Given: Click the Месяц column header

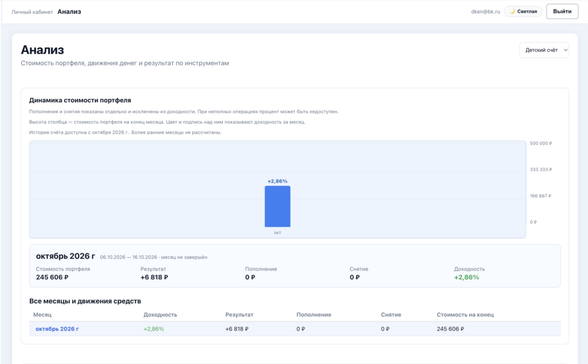Looking at the screenshot, I should click(42, 315).
